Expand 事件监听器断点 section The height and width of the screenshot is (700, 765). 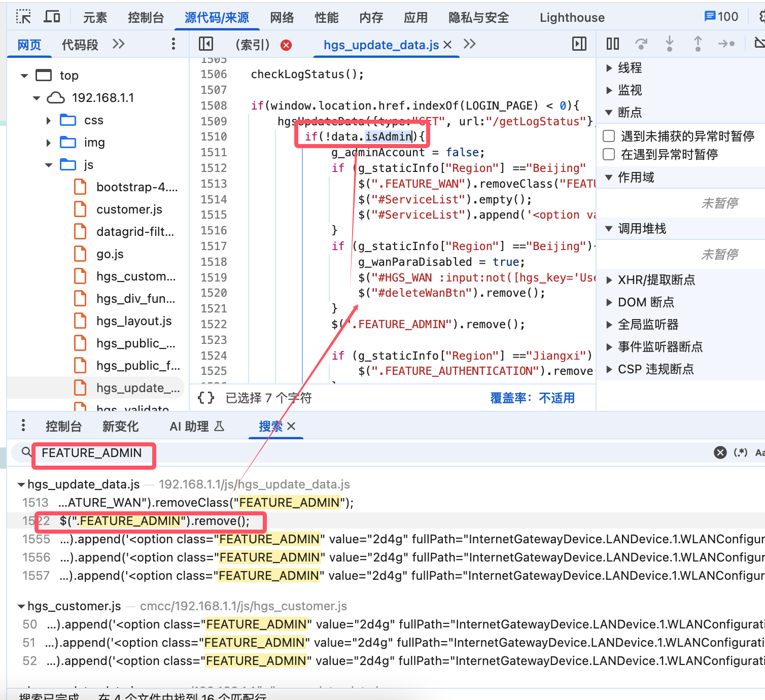(609, 346)
